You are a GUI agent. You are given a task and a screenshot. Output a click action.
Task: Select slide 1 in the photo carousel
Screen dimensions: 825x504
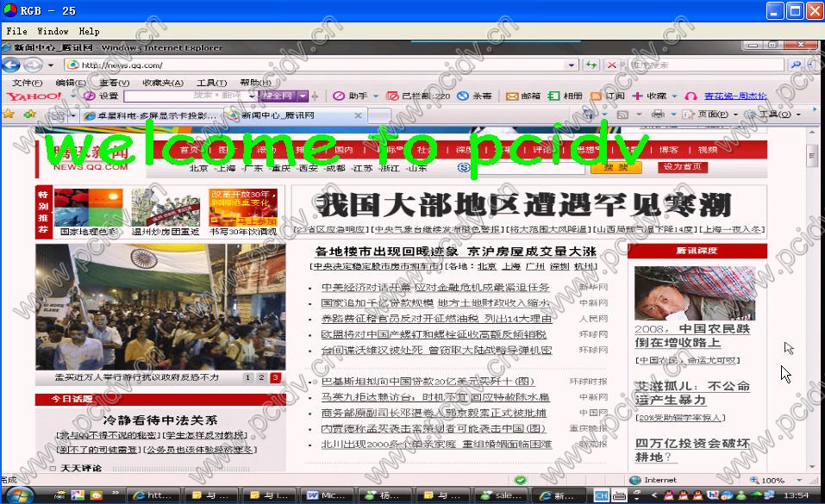click(247, 377)
